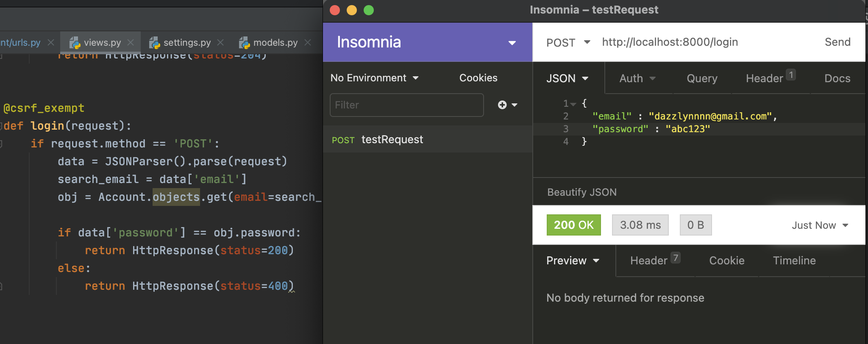Switch to request Header tab

(765, 78)
